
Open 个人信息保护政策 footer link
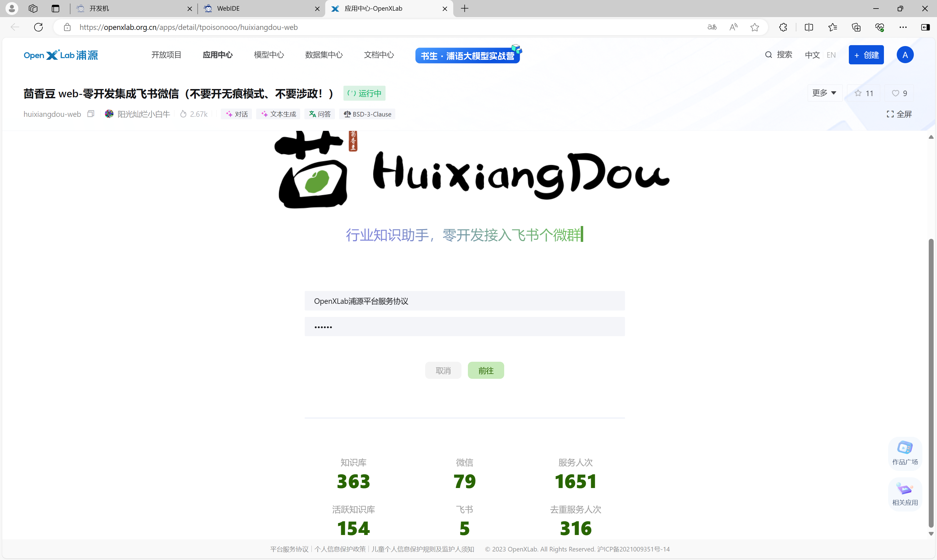pyautogui.click(x=340, y=549)
